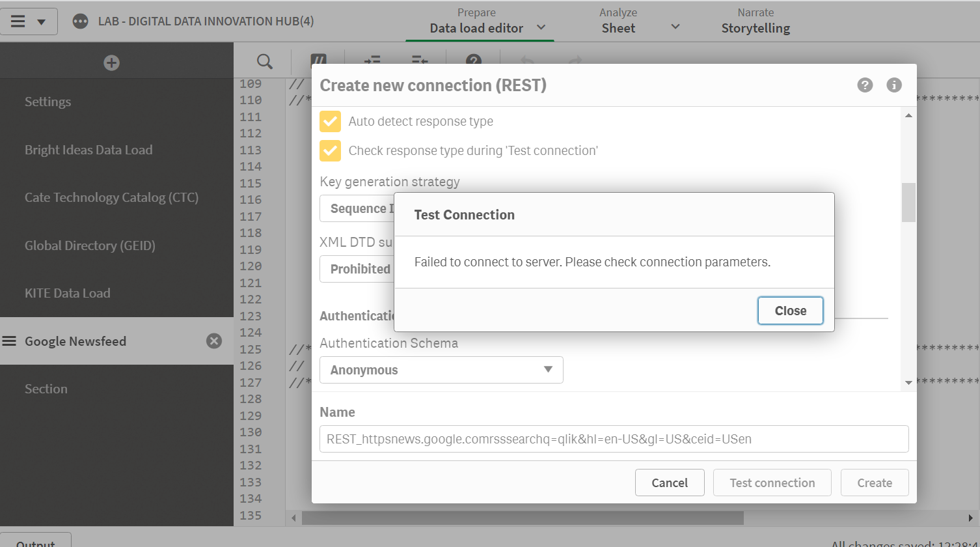Open script syntax help in toolbar

coord(474,61)
